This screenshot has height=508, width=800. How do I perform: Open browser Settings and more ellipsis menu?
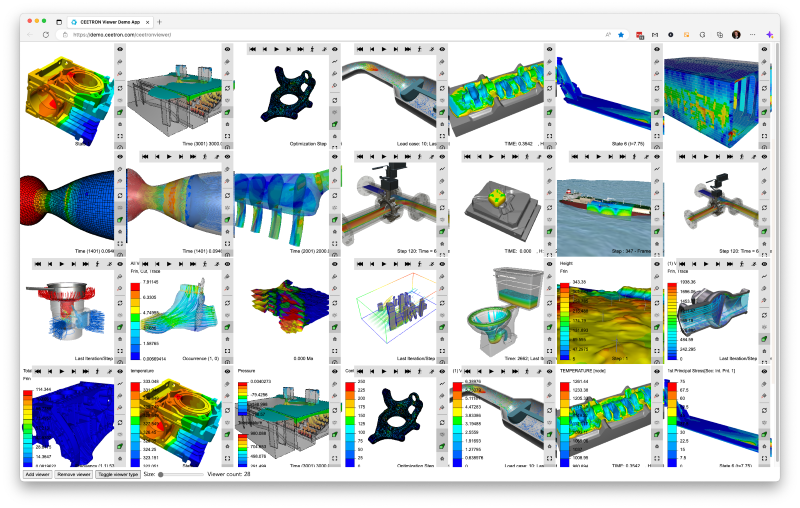752,34
